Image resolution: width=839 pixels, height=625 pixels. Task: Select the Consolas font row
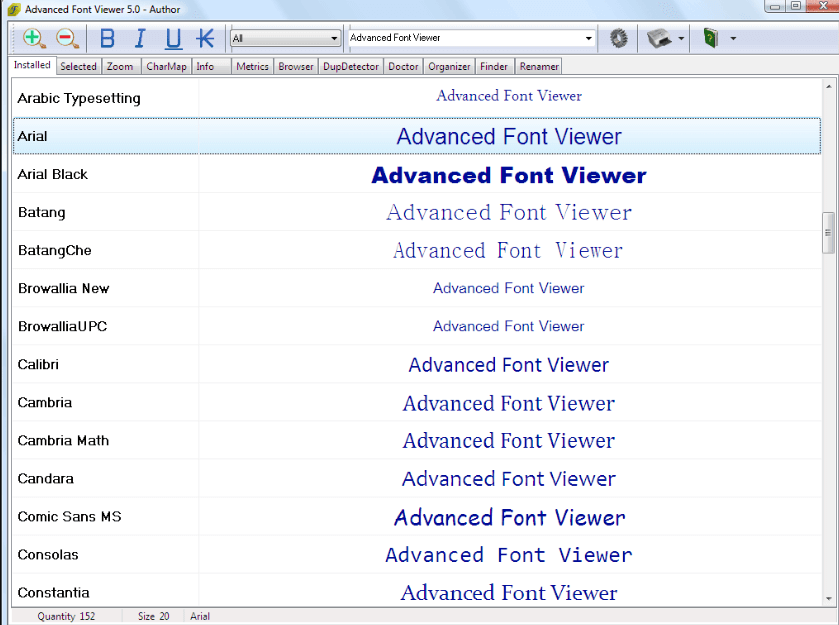point(417,554)
